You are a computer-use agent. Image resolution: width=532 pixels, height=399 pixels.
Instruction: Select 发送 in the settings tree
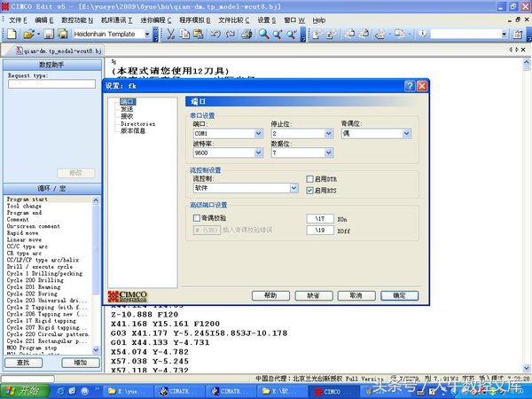click(x=127, y=109)
